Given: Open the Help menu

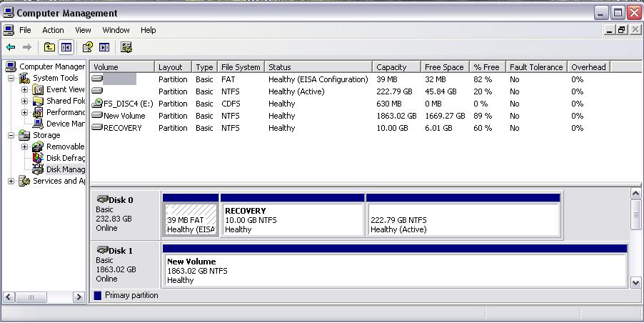Looking at the screenshot, I should pos(149,30).
